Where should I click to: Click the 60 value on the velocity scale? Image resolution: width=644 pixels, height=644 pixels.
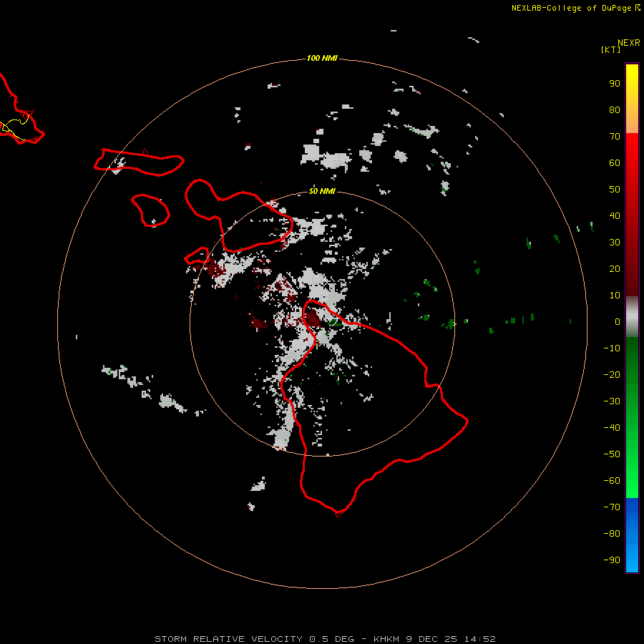click(x=615, y=162)
